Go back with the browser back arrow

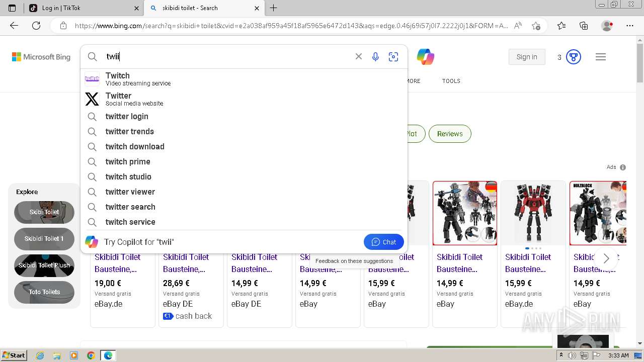pyautogui.click(x=14, y=26)
